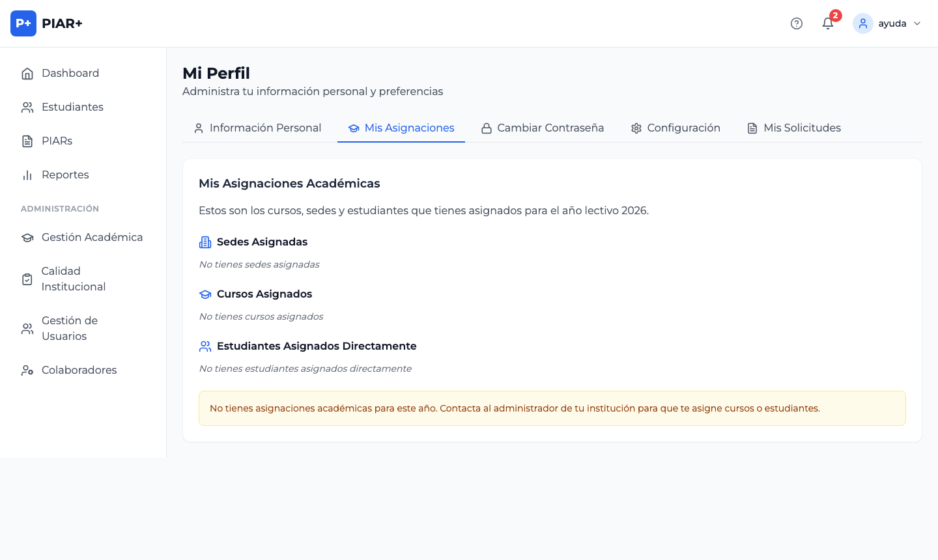This screenshot has width=938, height=560.
Task: Open notifications bell icon
Action: (x=828, y=23)
